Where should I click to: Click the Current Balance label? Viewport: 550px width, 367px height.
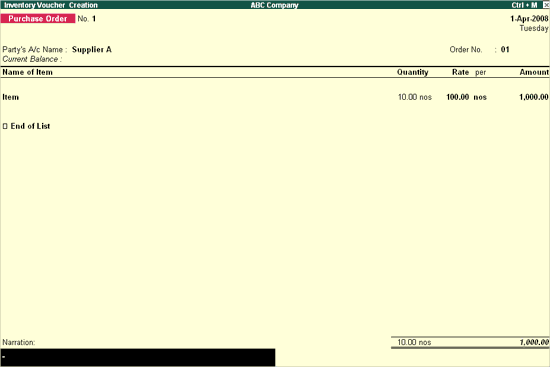click(x=32, y=59)
